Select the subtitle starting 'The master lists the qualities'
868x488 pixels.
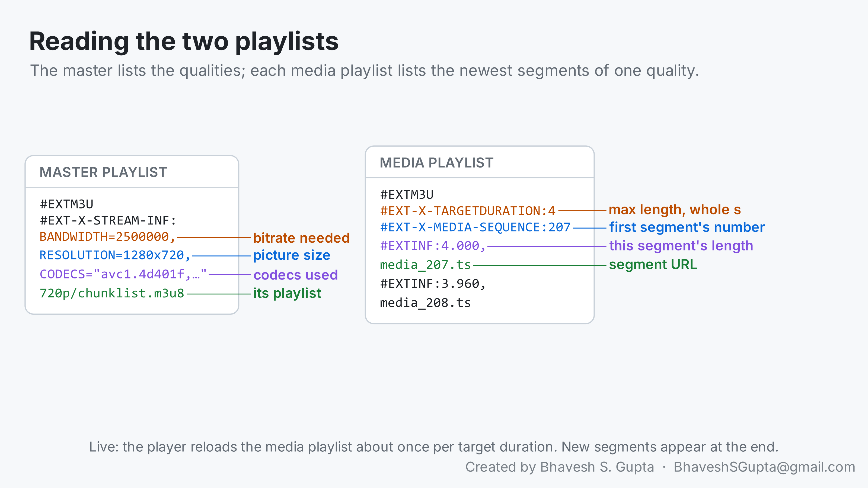pyautogui.click(x=365, y=71)
